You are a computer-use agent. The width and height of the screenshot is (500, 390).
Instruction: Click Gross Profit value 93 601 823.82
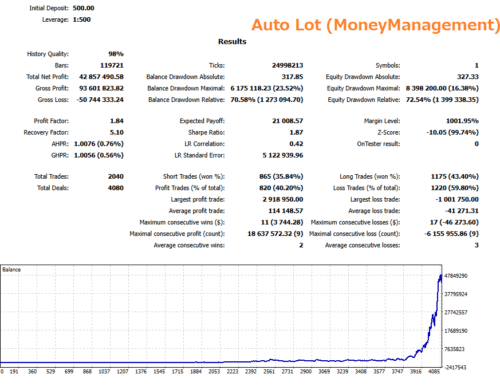[x=101, y=88]
